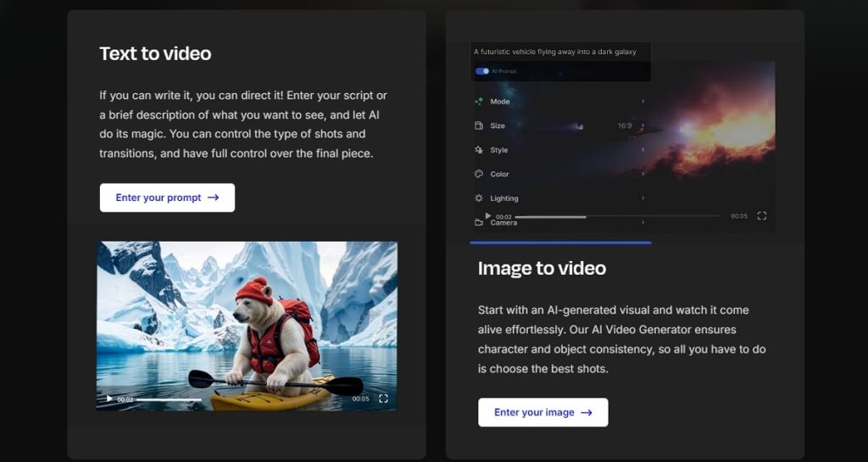Fullscreen the polar bear video
The width and height of the screenshot is (868, 462).
383,398
